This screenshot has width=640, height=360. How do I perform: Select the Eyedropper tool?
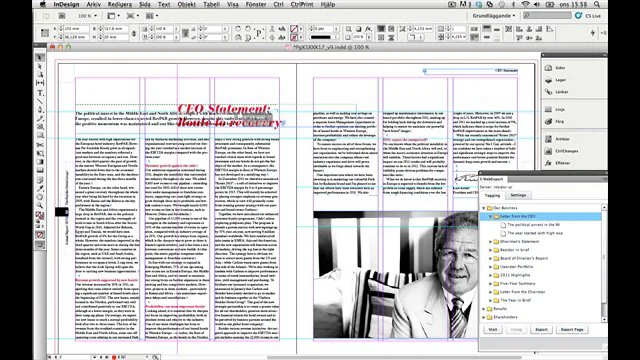point(40,189)
